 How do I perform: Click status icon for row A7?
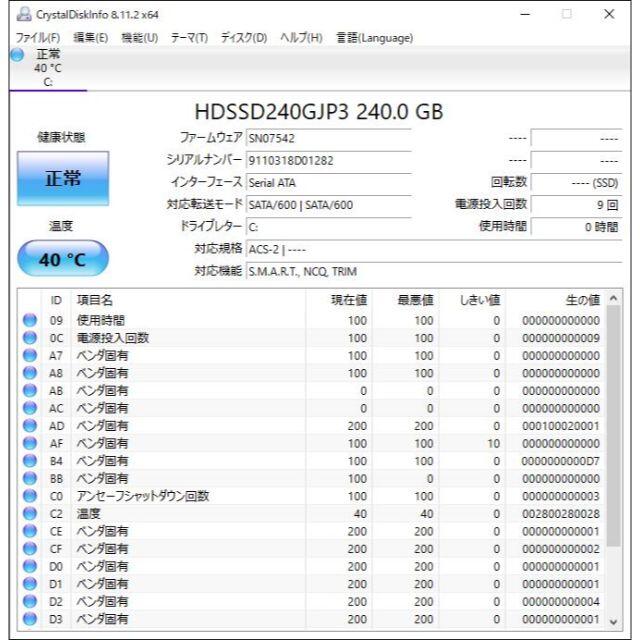[29, 356]
